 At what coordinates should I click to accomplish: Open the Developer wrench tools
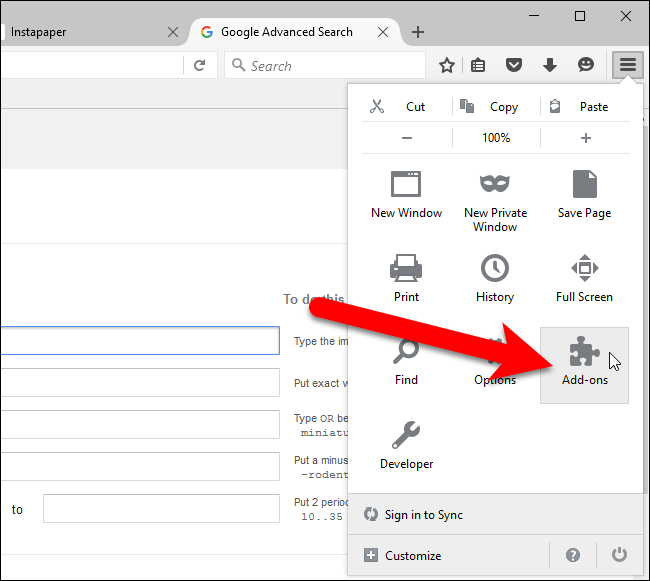pyautogui.click(x=406, y=445)
